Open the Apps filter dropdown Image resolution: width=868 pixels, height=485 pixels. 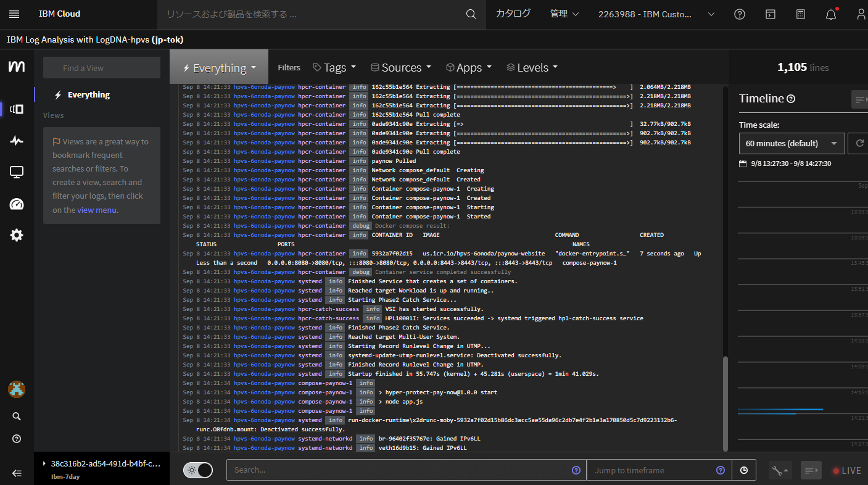coord(469,67)
